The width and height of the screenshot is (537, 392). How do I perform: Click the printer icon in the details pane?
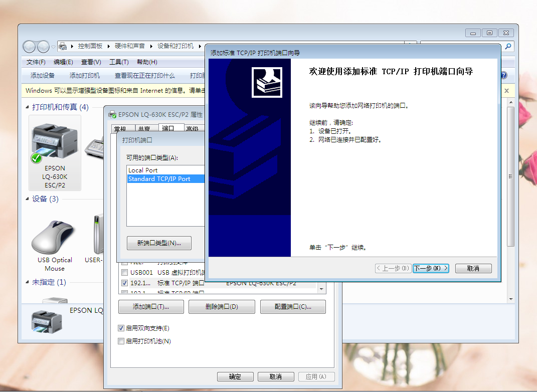point(47,322)
